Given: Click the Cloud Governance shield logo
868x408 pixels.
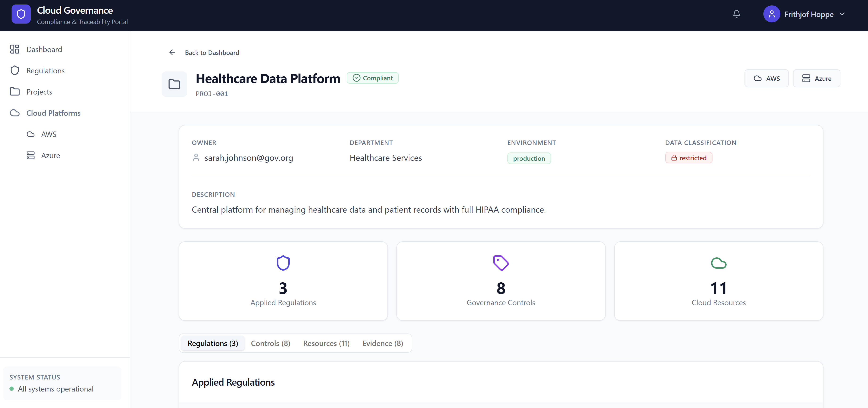Looking at the screenshot, I should coord(21,14).
